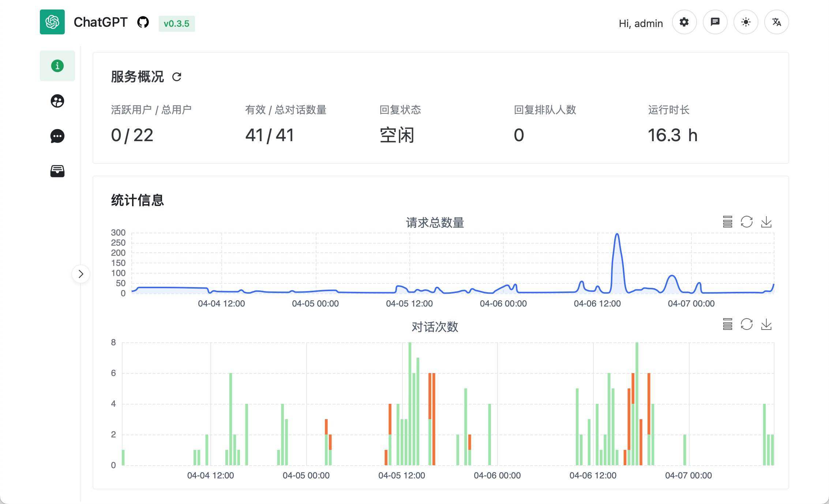Image resolution: width=829 pixels, height=504 pixels.
Task: Restore the 请求总数量 chart
Action: [747, 222]
